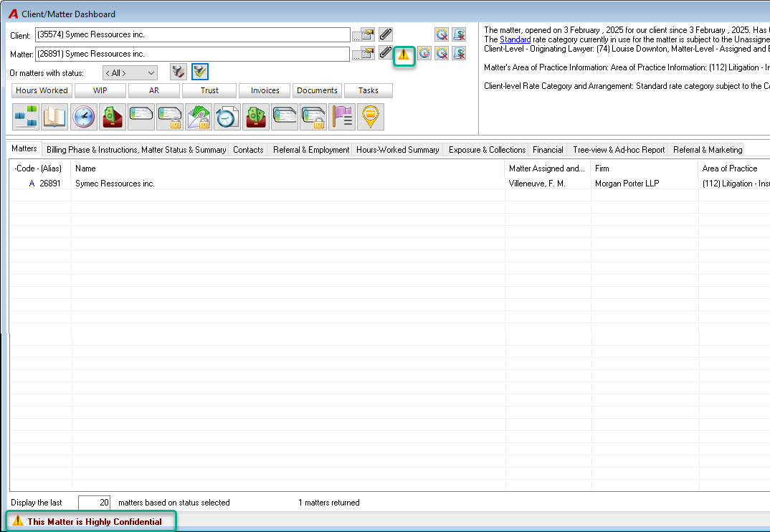
Task: Click the properties icon next to the Matter field
Action: [368, 52]
